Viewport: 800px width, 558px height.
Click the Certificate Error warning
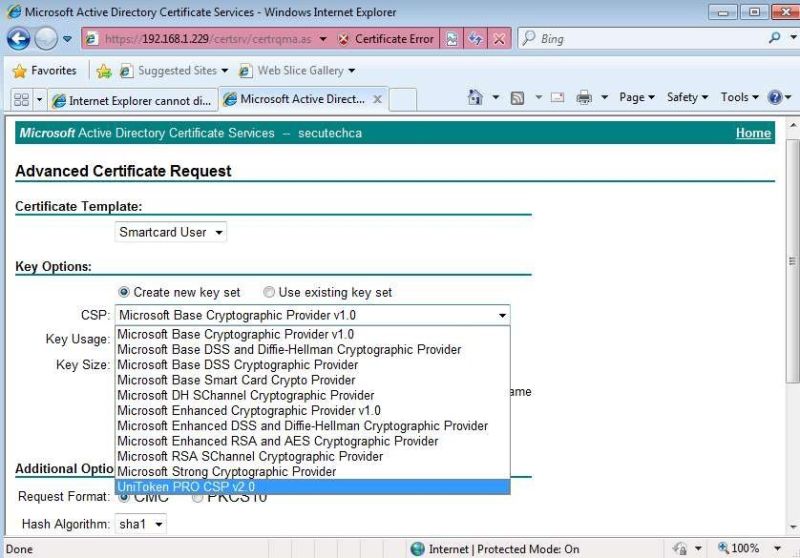click(x=386, y=39)
